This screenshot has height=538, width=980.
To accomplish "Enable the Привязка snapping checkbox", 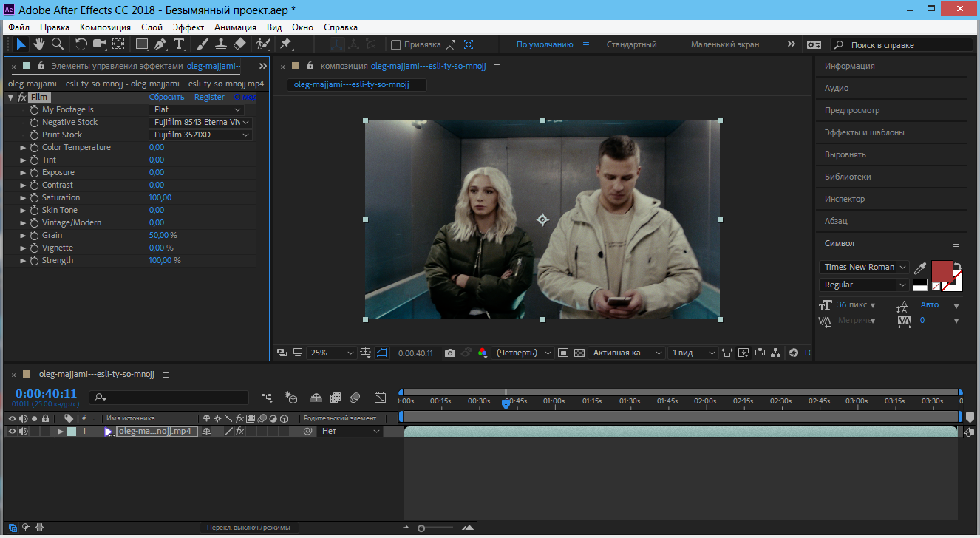I will pyautogui.click(x=396, y=44).
